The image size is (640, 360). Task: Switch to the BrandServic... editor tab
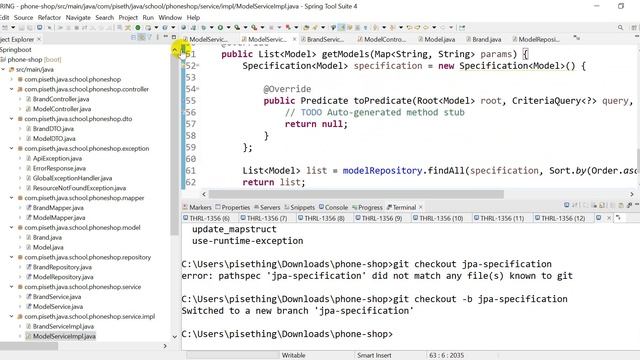322,39
